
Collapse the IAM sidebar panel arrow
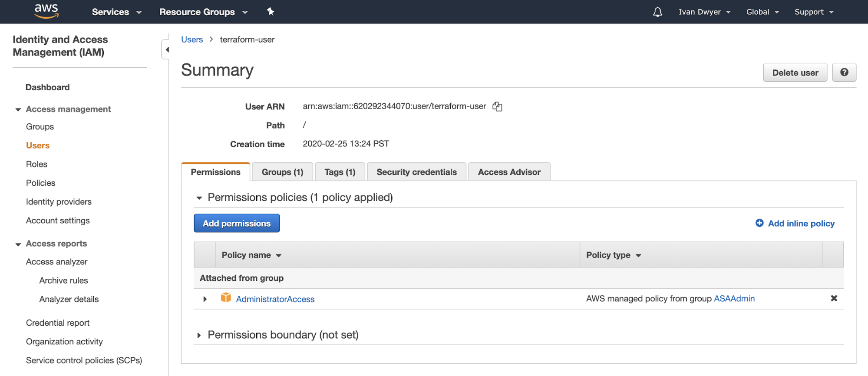pos(167,49)
